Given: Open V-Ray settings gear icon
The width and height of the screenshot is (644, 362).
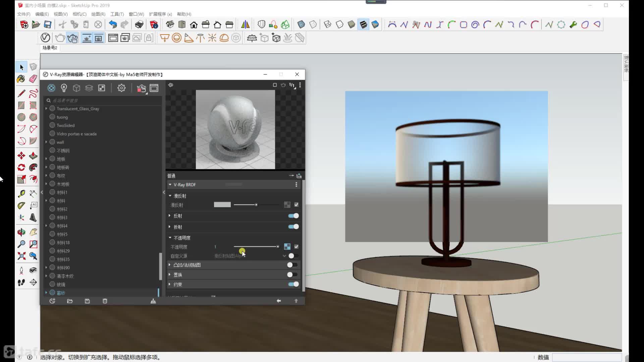Looking at the screenshot, I should (x=121, y=88).
